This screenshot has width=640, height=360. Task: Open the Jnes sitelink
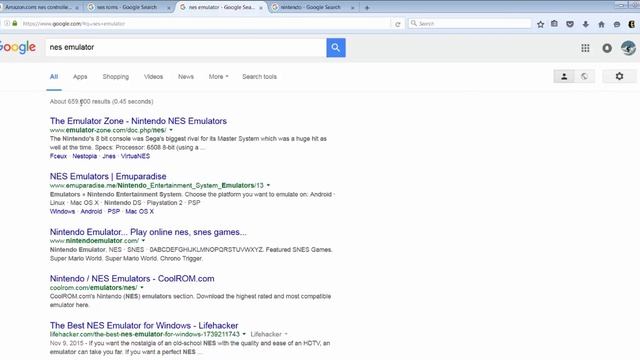tap(109, 156)
